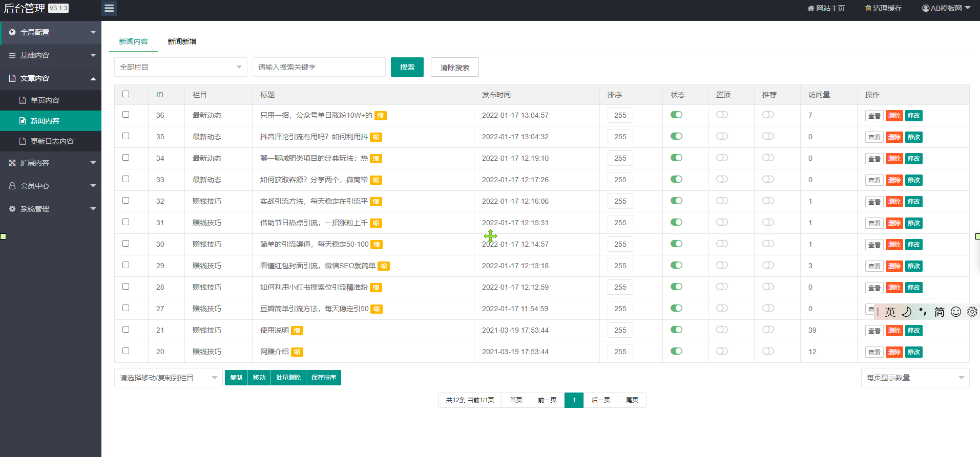Expand the 扩展内容 menu arrow
The height and width of the screenshot is (457, 980).
(93, 163)
